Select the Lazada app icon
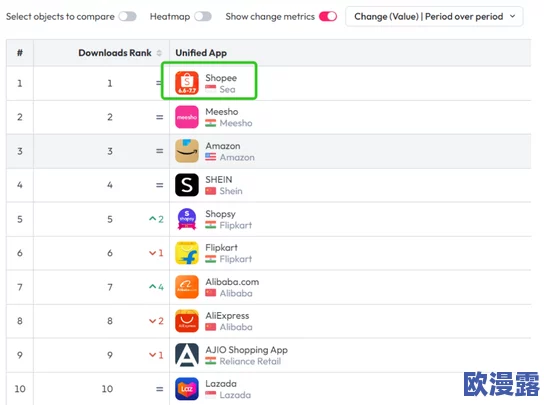544x405 pixels. tap(187, 389)
